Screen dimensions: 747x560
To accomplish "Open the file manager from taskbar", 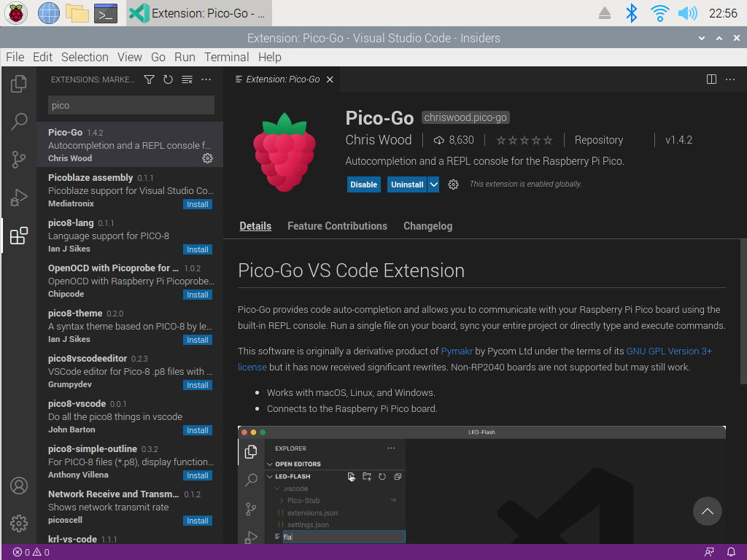I will point(77,13).
